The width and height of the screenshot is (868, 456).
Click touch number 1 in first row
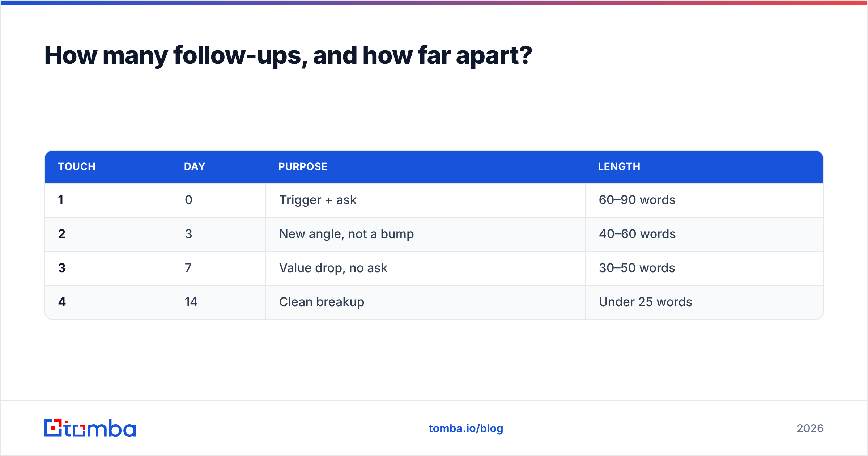click(61, 200)
